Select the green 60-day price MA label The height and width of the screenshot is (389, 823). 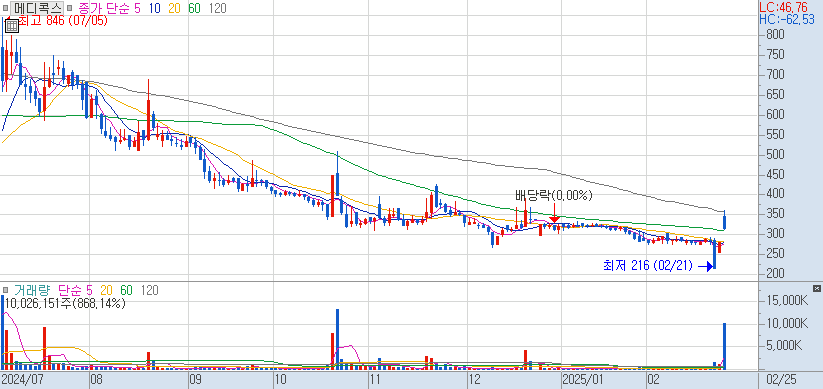194,8
